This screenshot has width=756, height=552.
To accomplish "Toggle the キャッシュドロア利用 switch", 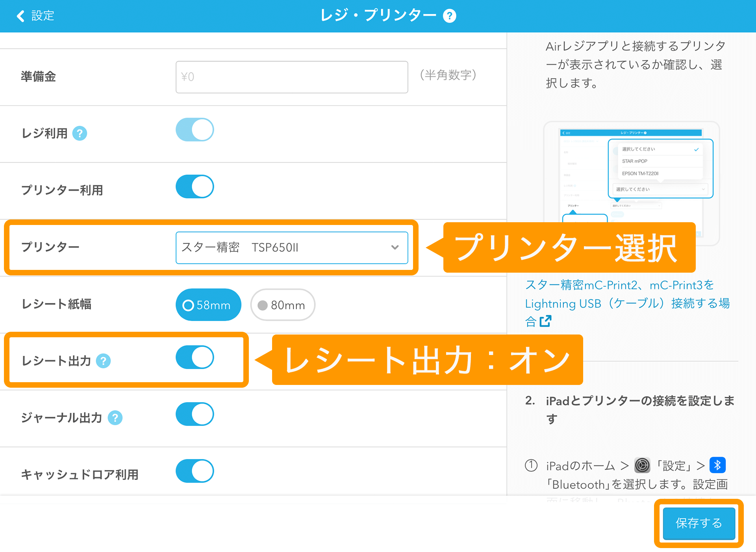I will pos(195,470).
